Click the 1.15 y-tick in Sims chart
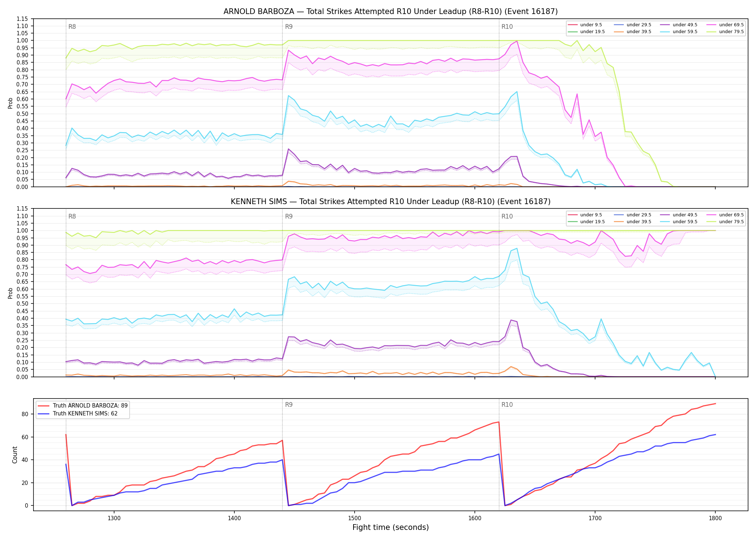Viewport: 756px width, 540px height. pos(22,209)
